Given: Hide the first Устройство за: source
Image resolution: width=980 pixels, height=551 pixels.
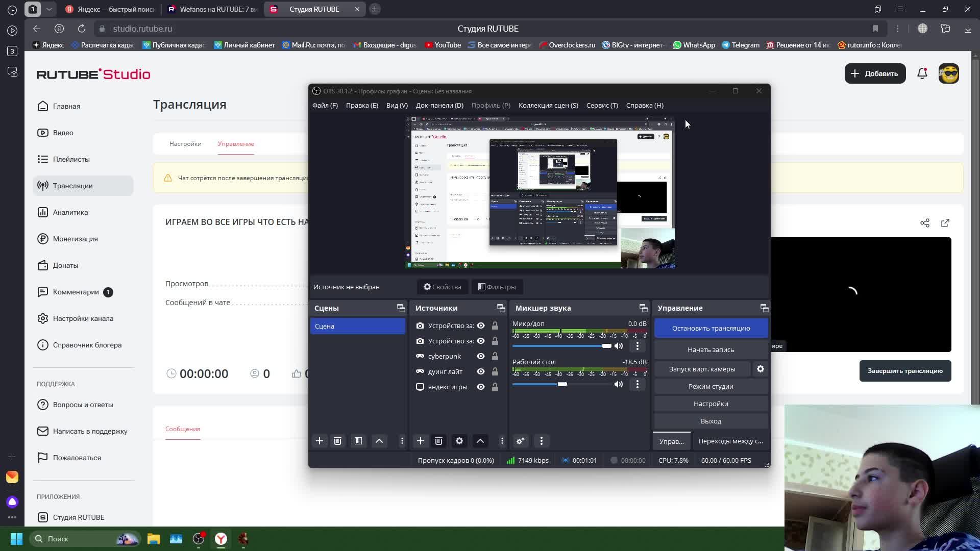Looking at the screenshot, I should tap(481, 325).
